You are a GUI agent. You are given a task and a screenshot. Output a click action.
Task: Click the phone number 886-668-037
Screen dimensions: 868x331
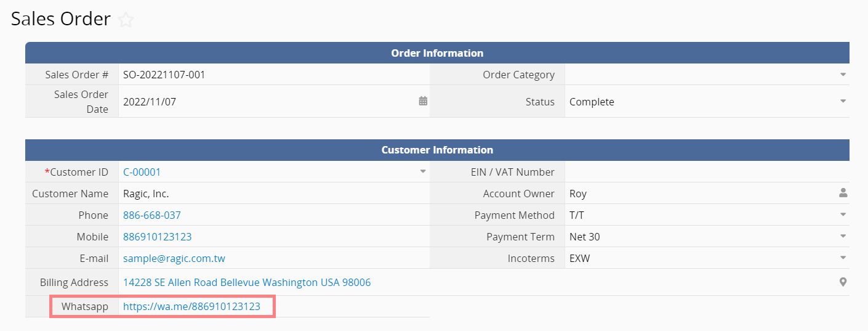(151, 215)
